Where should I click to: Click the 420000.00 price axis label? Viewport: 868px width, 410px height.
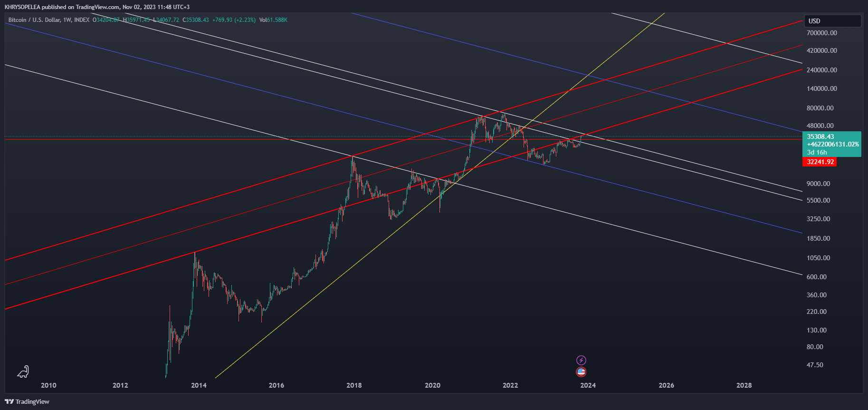(x=822, y=50)
